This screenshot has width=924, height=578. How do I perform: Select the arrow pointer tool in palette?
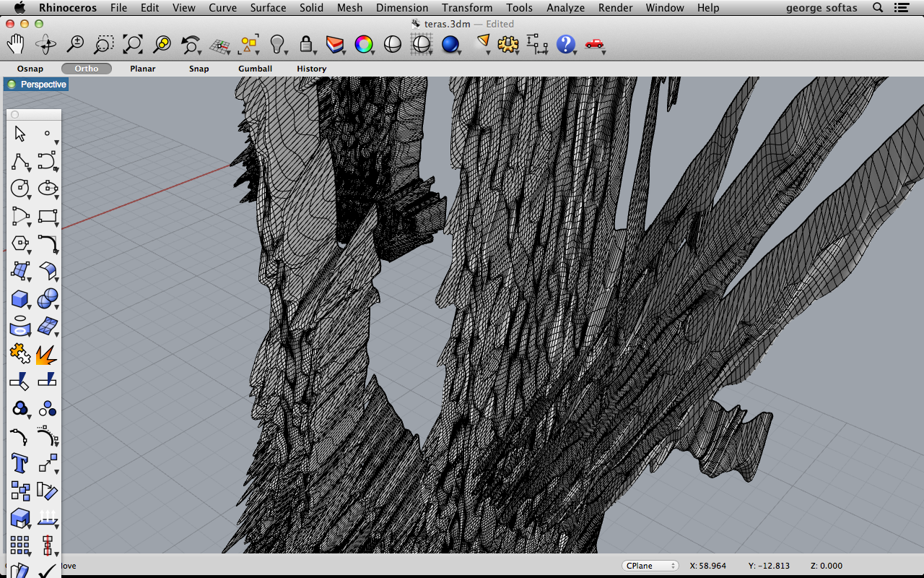(x=19, y=134)
